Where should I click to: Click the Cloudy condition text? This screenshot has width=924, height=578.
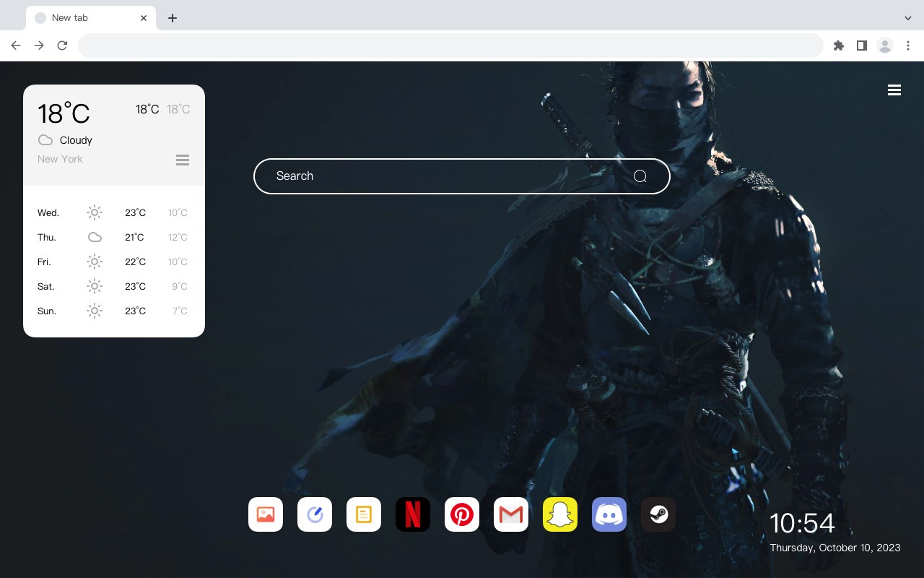(x=76, y=140)
